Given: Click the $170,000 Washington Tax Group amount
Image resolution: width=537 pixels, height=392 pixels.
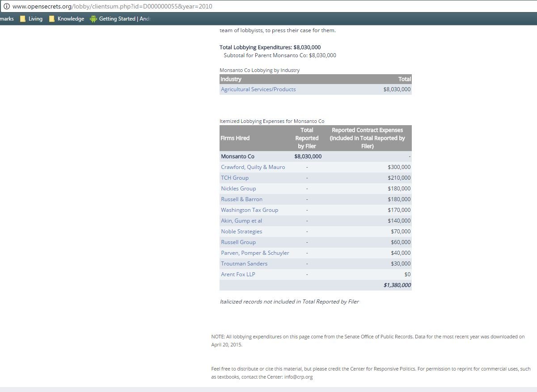Looking at the screenshot, I should (399, 210).
